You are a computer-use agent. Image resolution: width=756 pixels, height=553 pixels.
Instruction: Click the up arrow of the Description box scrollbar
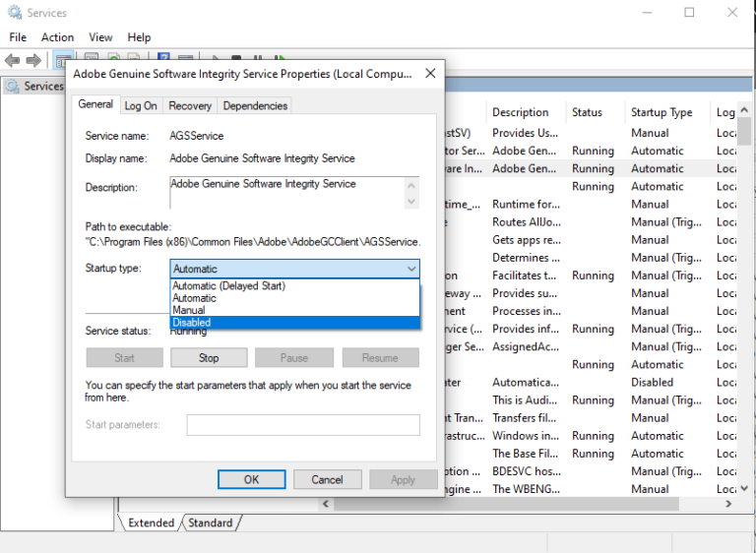[411, 185]
